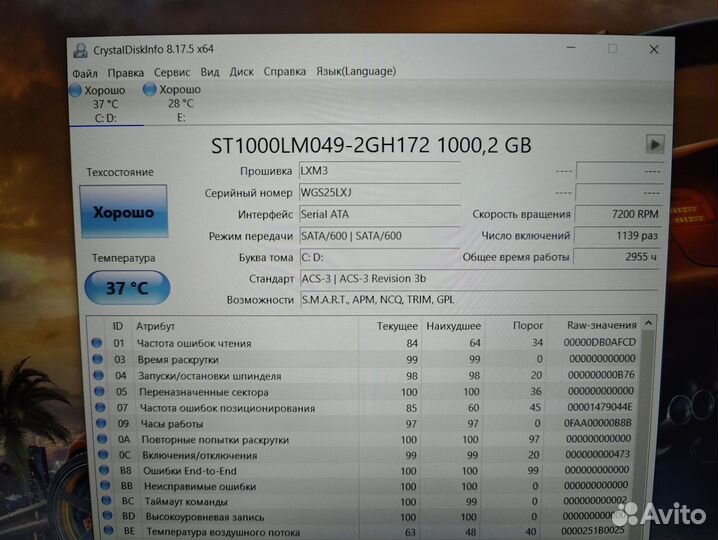Click status icon of attribute BB
This screenshot has height=540, width=718.
pyautogui.click(x=105, y=486)
